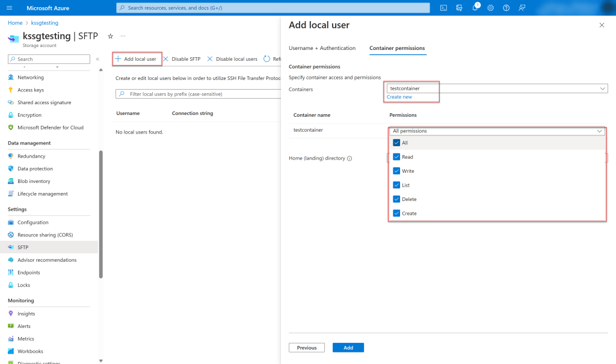
Task: Open Access keys in the sidebar
Action: [30, 90]
